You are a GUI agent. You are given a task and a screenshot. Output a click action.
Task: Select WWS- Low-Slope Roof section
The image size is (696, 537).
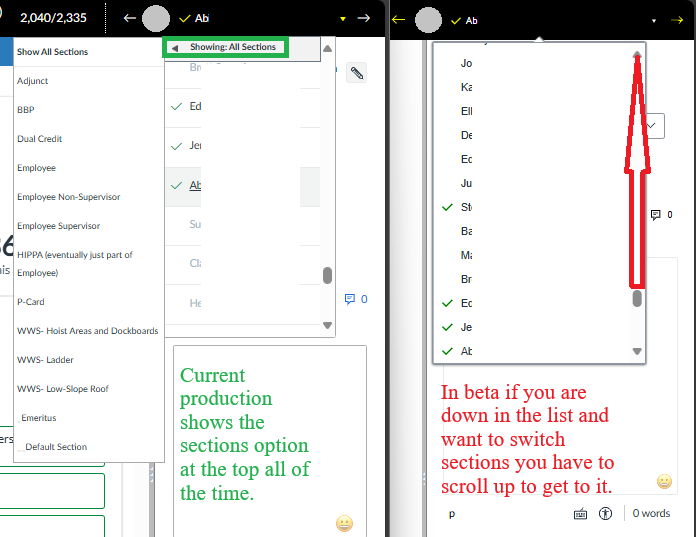coord(63,389)
